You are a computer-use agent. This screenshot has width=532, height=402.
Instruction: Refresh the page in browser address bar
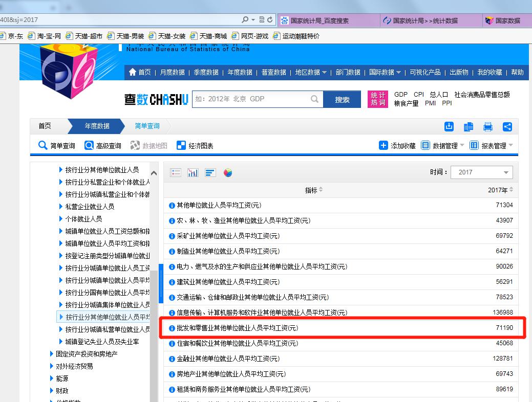click(270, 20)
